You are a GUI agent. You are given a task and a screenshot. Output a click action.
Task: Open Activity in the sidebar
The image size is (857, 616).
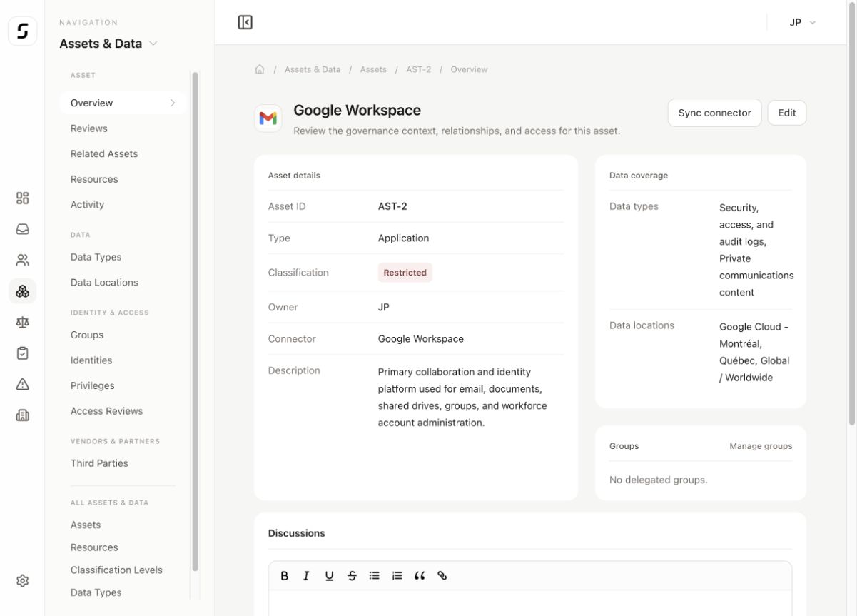point(87,204)
